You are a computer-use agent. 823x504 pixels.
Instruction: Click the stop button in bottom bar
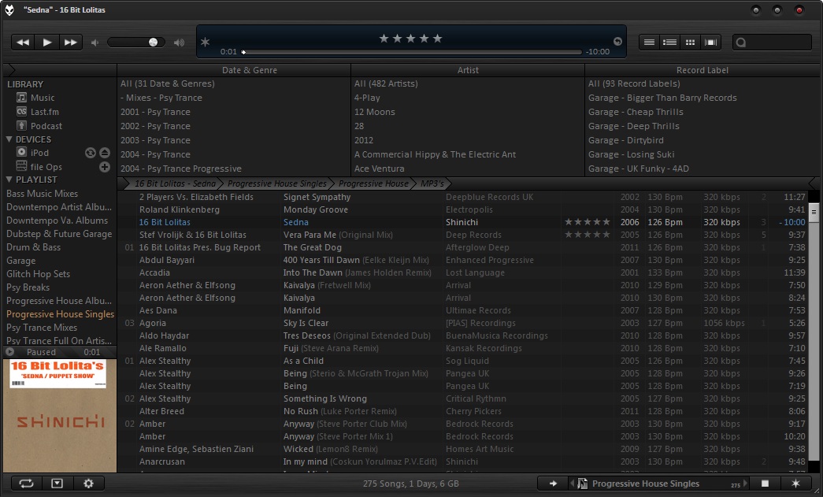765,484
